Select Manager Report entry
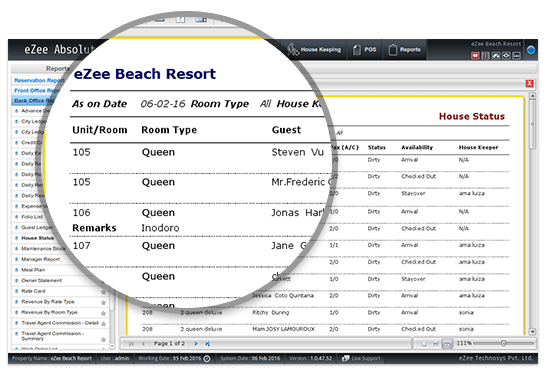This screenshot has width=545, height=375. (40, 259)
